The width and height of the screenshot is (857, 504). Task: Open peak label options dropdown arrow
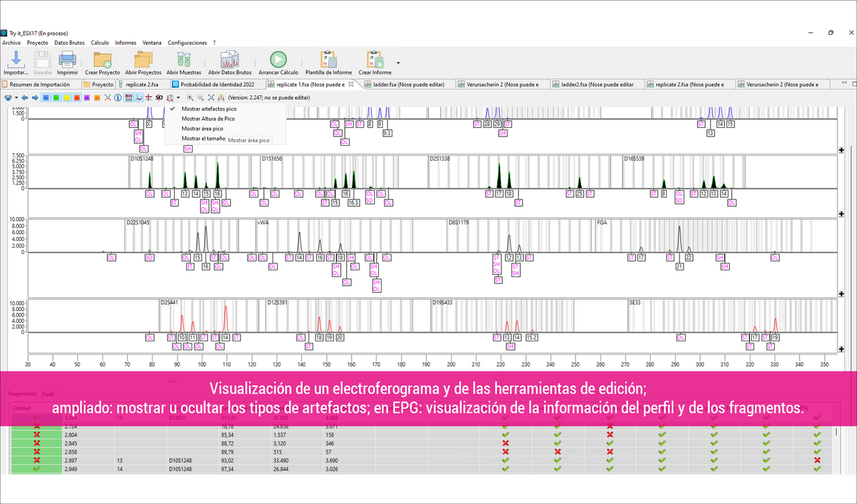pos(178,98)
